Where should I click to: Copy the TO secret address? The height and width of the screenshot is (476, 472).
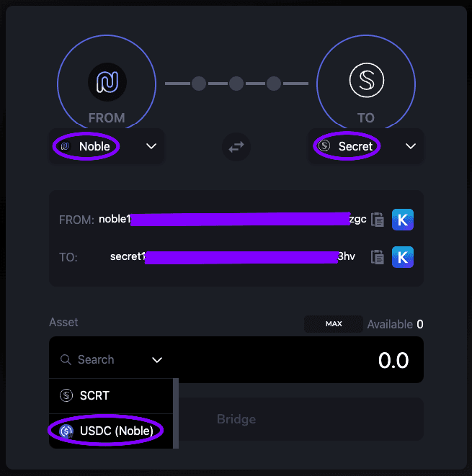(378, 257)
